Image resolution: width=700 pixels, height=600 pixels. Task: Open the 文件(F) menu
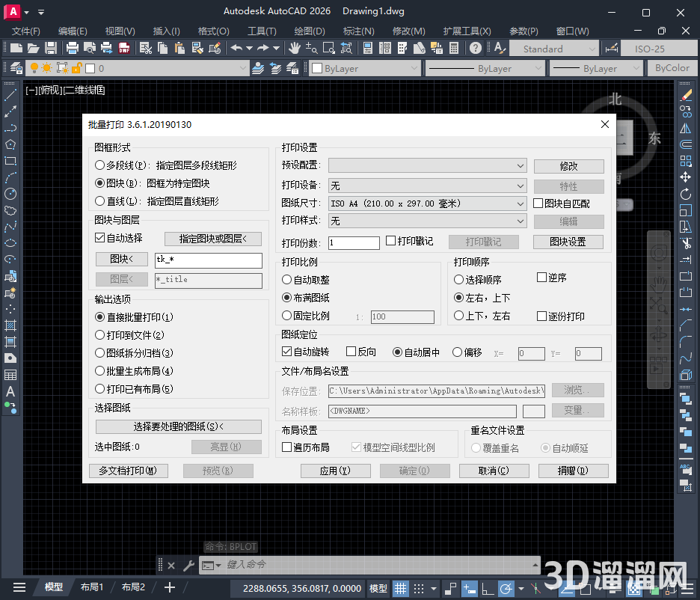point(26,31)
